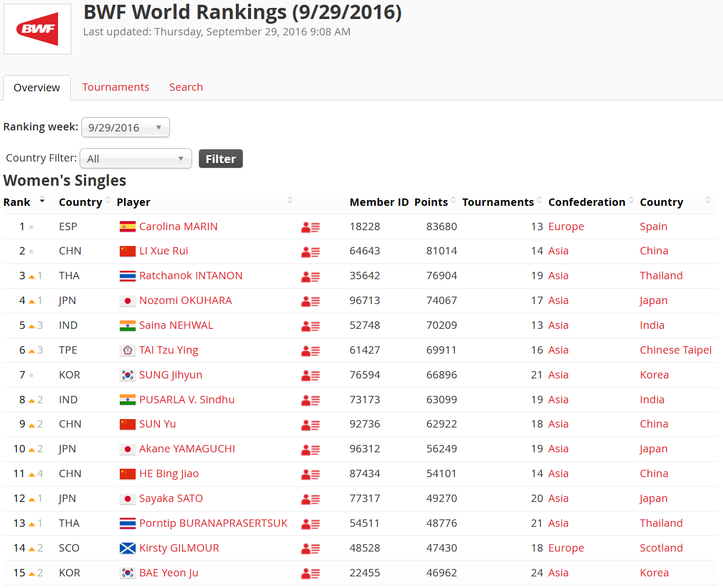Switch to the Tournaments tab

click(x=116, y=87)
